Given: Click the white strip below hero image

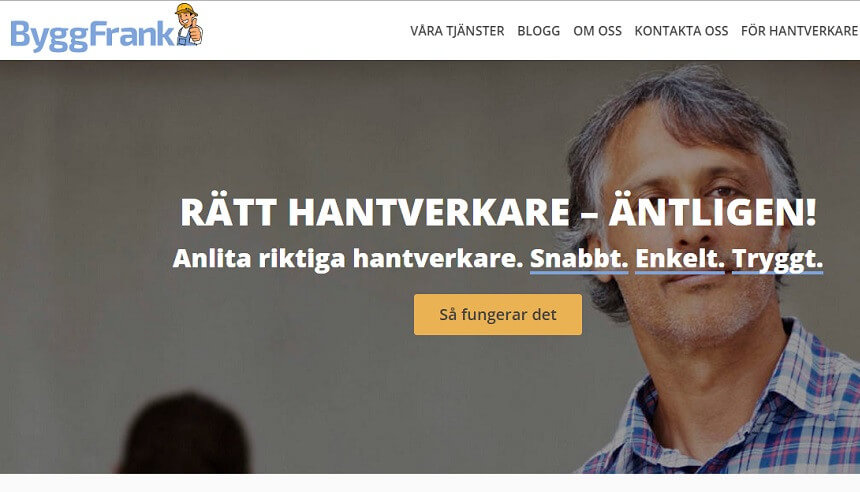Looking at the screenshot, I should pyautogui.click(x=430, y=483).
